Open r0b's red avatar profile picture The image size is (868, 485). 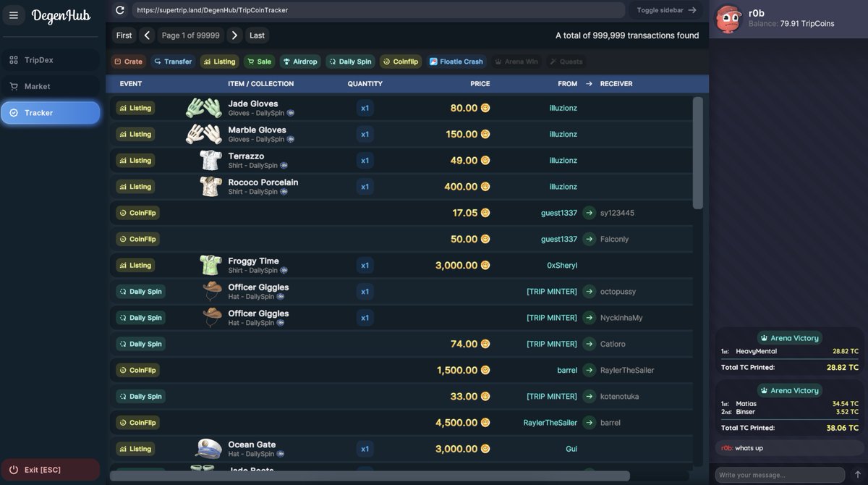[728, 19]
